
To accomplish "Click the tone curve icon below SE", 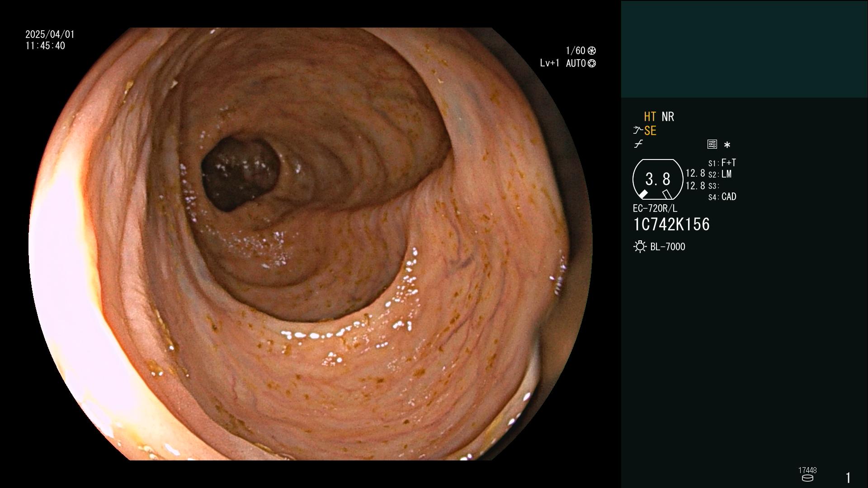I will coord(638,144).
